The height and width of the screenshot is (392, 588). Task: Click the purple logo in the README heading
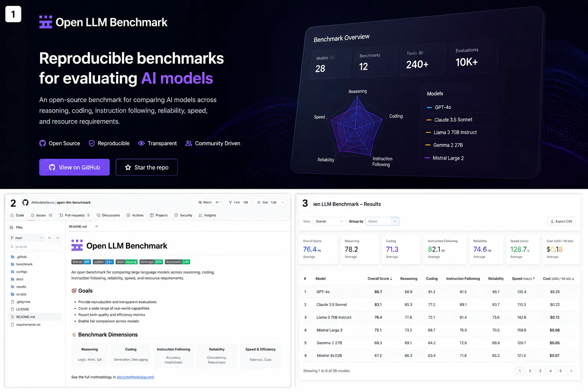(77, 245)
